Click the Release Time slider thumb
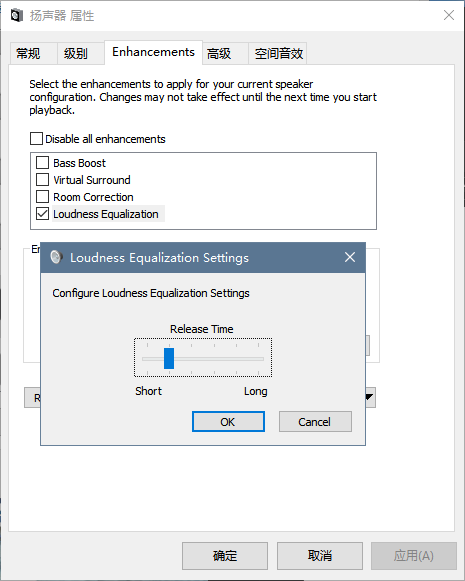The height and width of the screenshot is (581, 465). (x=169, y=358)
